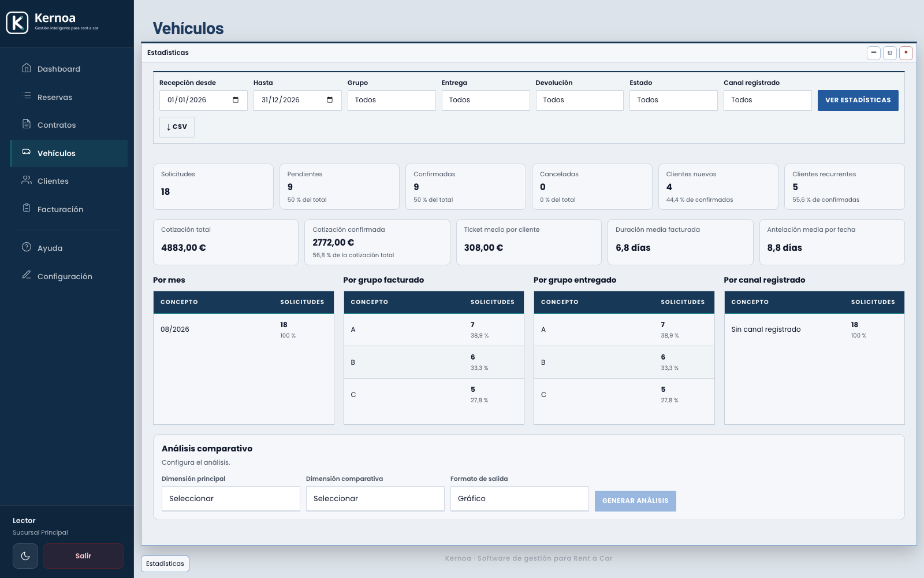The width and height of the screenshot is (924, 578).
Task: Open the Entrega dropdown
Action: click(x=486, y=100)
